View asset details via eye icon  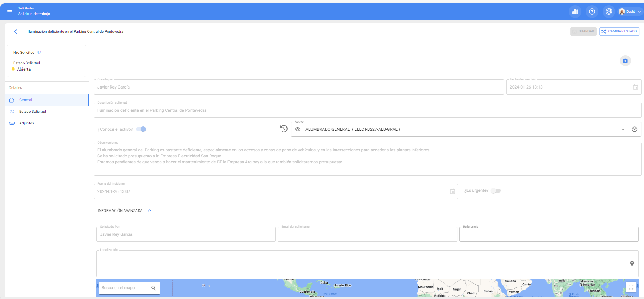pos(297,129)
